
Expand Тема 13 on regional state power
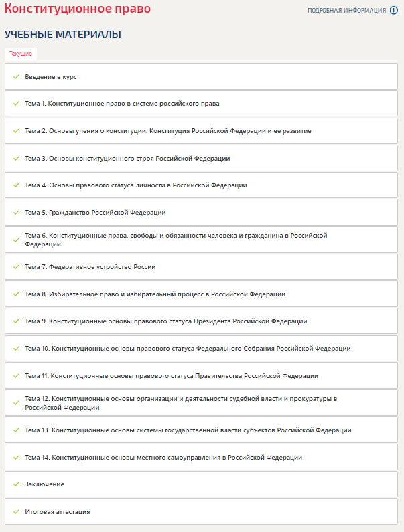[x=188, y=430]
